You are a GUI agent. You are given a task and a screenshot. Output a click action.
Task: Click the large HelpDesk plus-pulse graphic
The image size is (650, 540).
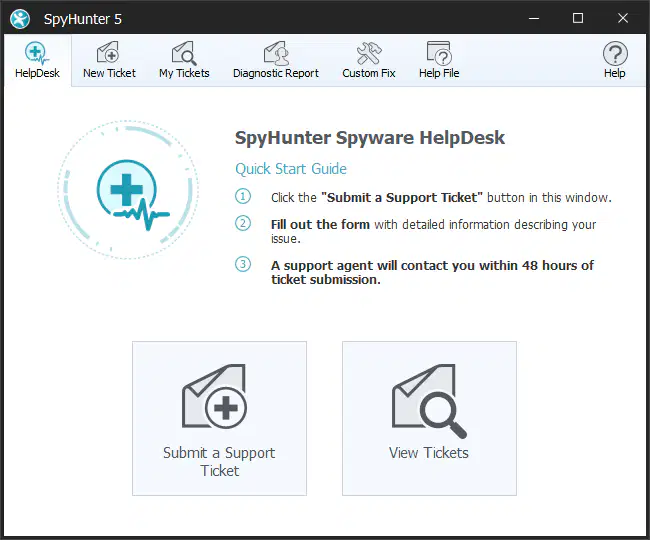tap(128, 190)
